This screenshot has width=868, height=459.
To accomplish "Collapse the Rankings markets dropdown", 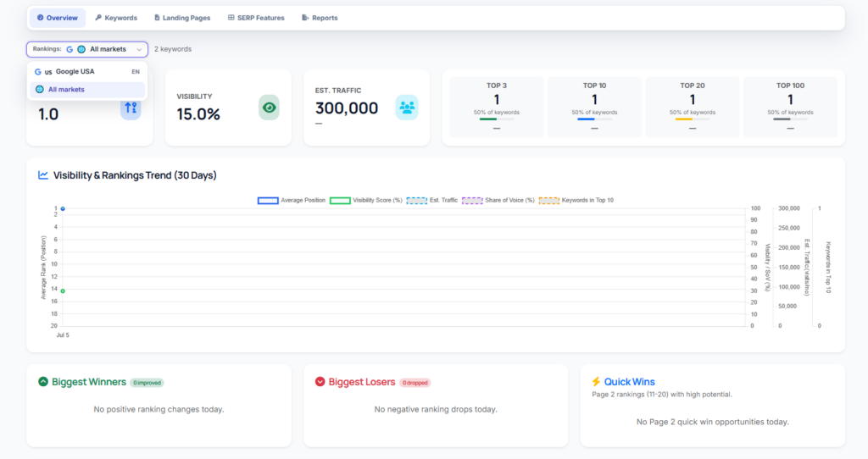I will 87,49.
